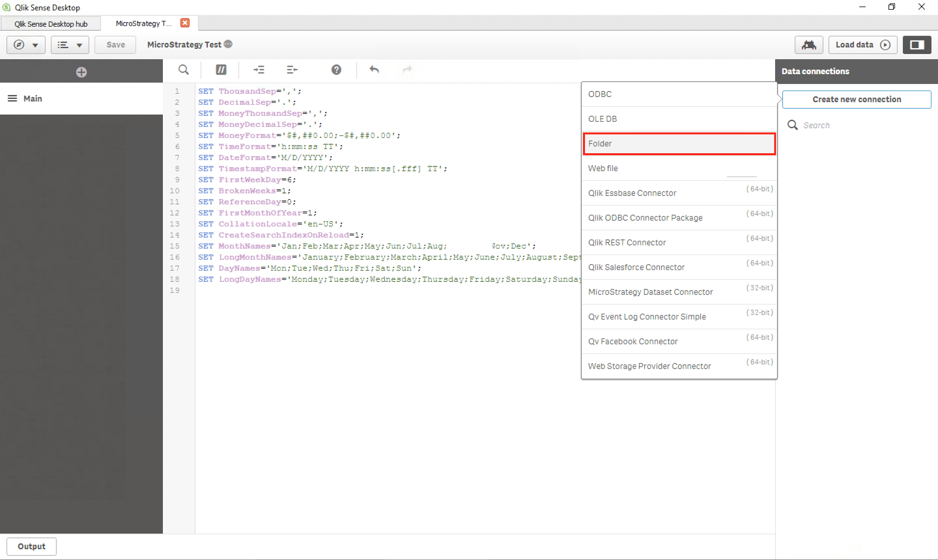Click the outdent icon in editor toolbar

(292, 70)
